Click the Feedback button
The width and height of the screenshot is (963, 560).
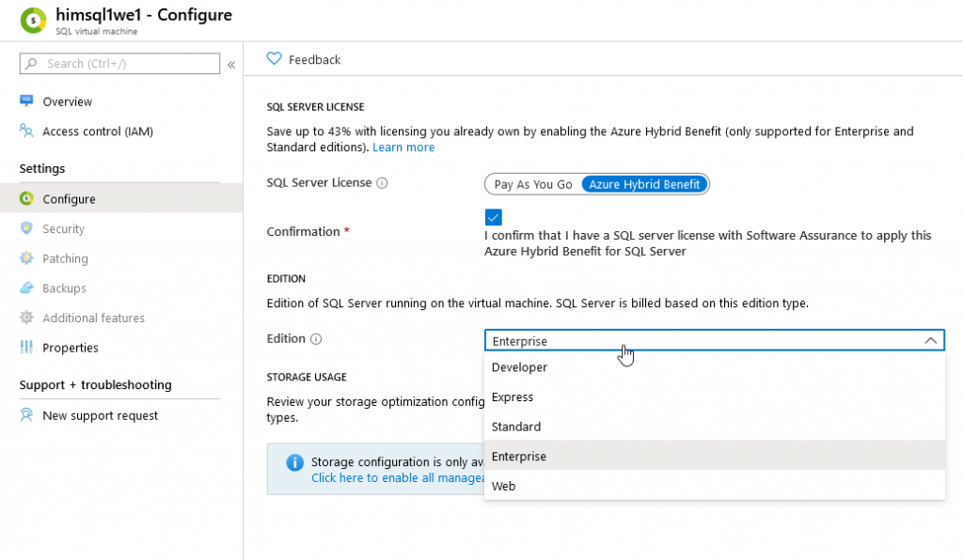pos(304,59)
